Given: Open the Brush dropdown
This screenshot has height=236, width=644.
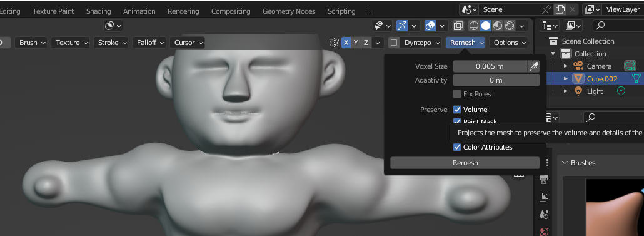Looking at the screenshot, I should coord(31,43).
